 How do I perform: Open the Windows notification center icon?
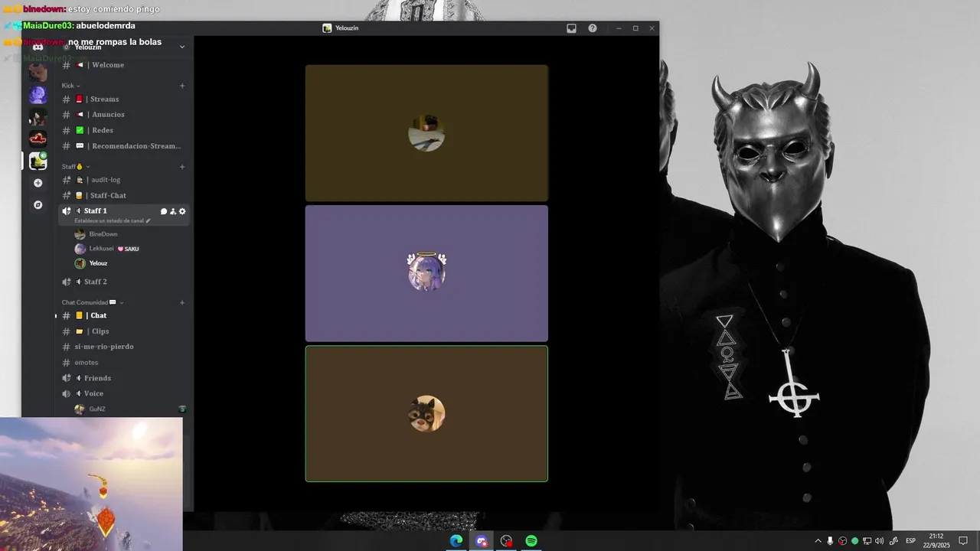pos(963,541)
